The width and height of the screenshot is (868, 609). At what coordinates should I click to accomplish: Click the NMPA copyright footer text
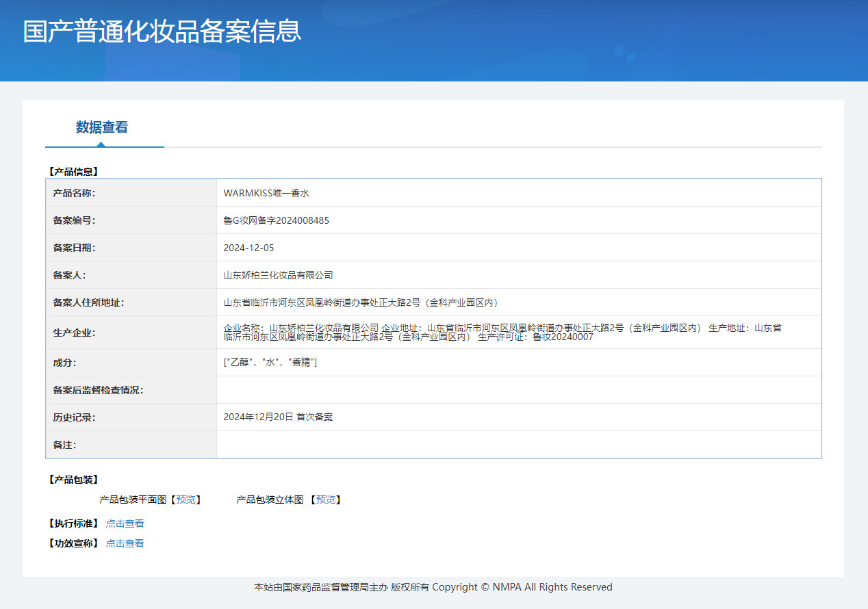433,587
